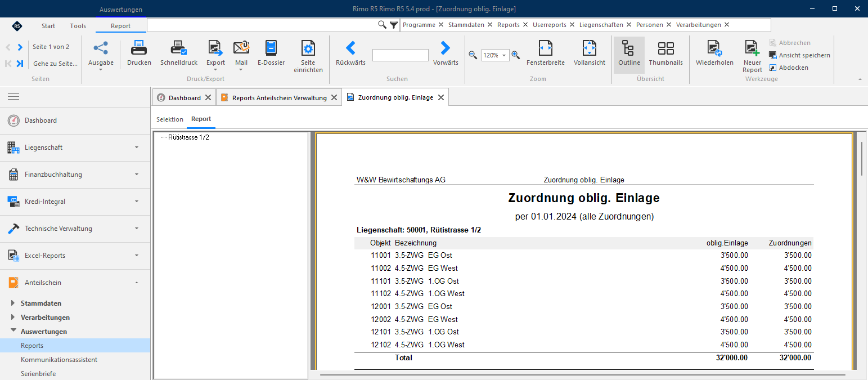
Task: Expand the Stammdaten tree node
Action: pos(14,303)
